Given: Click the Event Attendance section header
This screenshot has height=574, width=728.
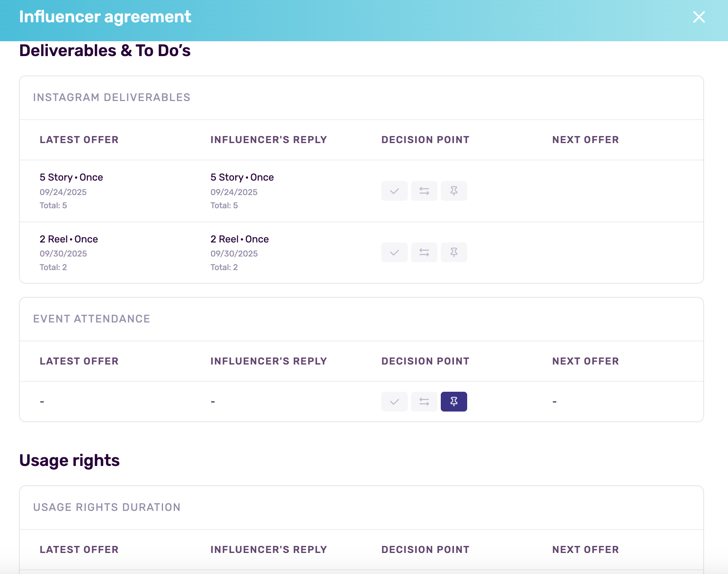Looking at the screenshot, I should pos(92,319).
